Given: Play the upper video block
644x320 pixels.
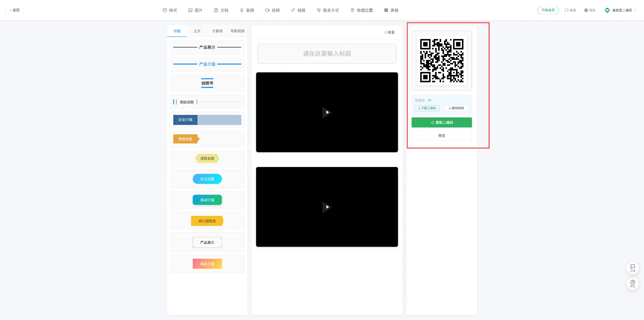Looking at the screenshot, I should pos(327,112).
